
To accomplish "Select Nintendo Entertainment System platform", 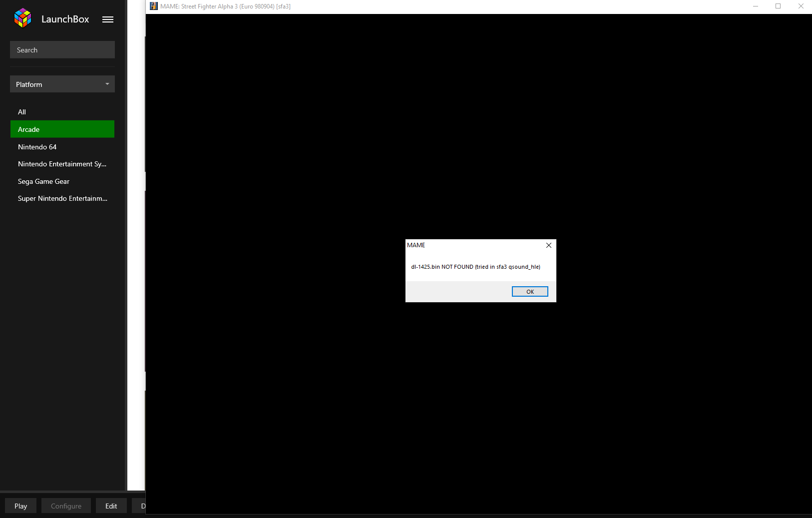I will click(x=62, y=164).
